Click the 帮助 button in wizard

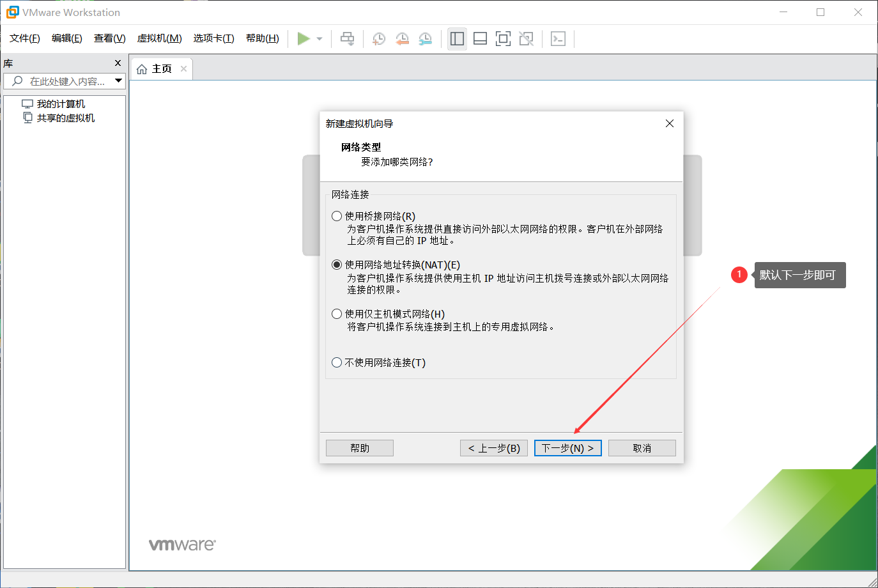360,448
